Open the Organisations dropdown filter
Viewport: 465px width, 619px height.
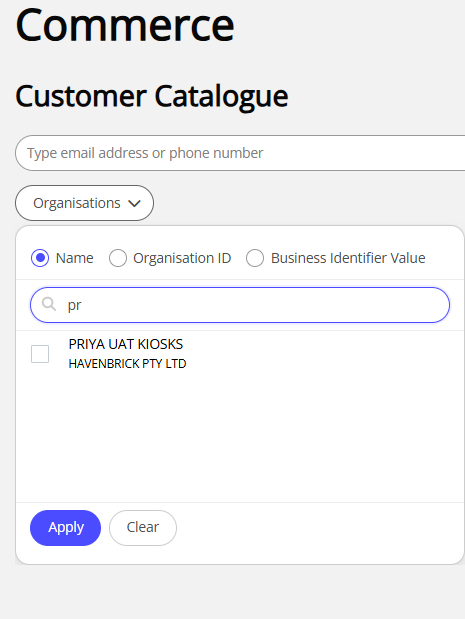coord(84,203)
